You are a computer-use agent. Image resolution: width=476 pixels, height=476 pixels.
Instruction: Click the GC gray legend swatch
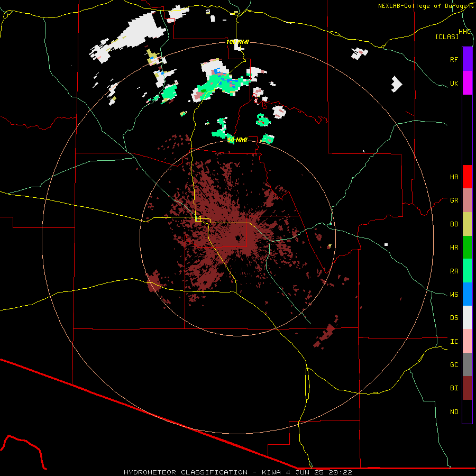click(467, 364)
